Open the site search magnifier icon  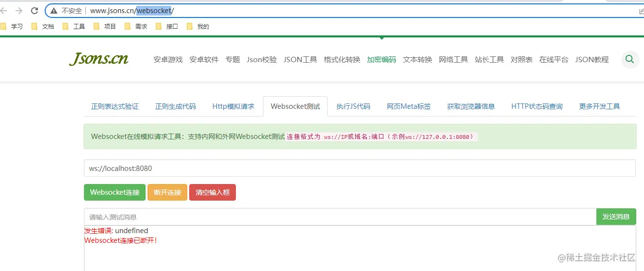click(x=630, y=59)
